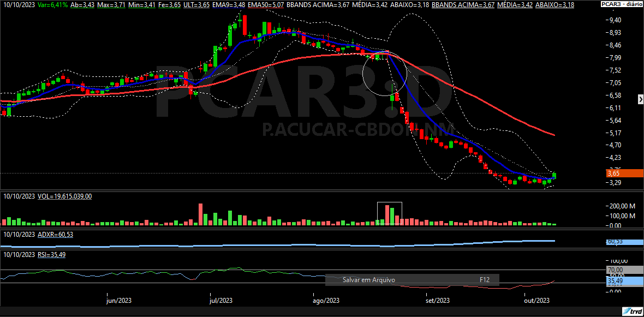Open the PCAR3 - diário symbol selector
644x317 pixels.
pos(621,4)
